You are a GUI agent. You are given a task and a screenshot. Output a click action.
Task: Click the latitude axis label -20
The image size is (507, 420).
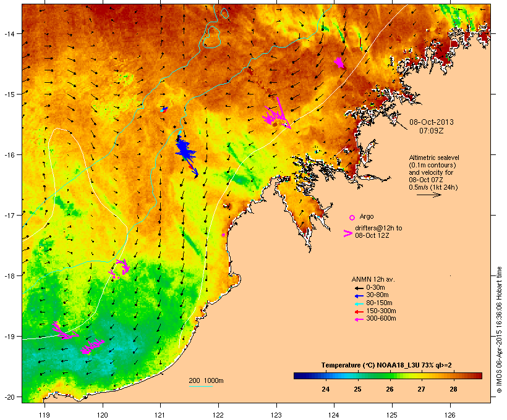[x=9, y=397]
